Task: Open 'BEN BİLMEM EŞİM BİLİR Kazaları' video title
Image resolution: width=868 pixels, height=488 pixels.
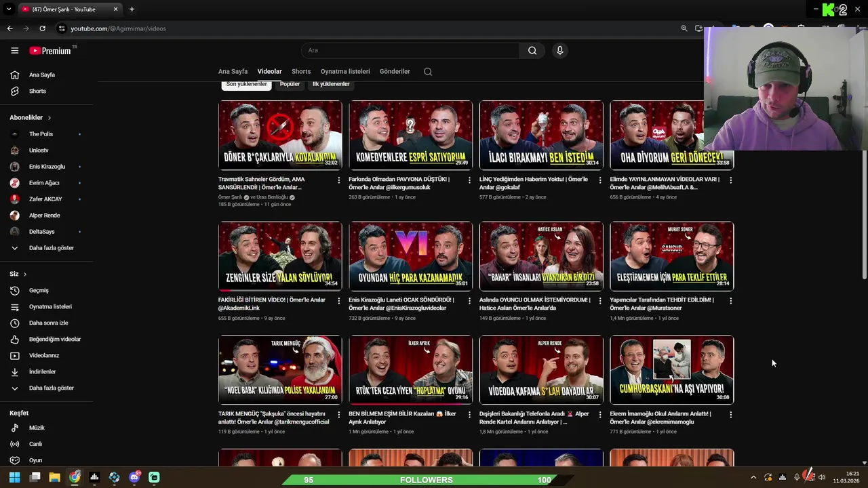Action: pos(402,418)
